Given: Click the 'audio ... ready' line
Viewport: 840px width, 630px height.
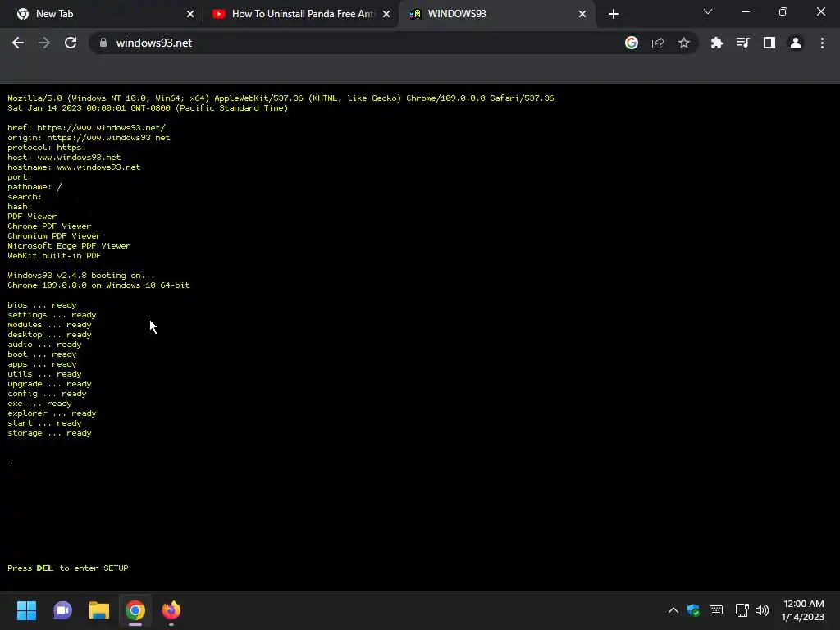Looking at the screenshot, I should pyautogui.click(x=44, y=345).
